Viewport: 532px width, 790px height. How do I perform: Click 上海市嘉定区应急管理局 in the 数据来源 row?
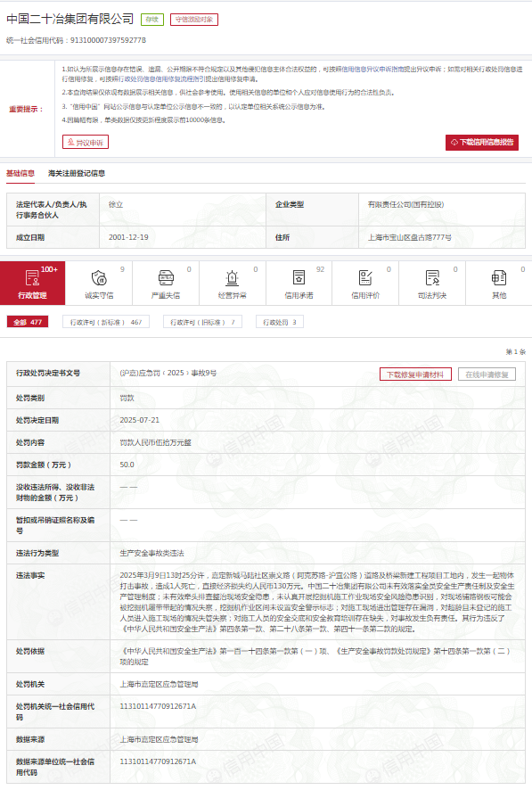click(x=159, y=739)
